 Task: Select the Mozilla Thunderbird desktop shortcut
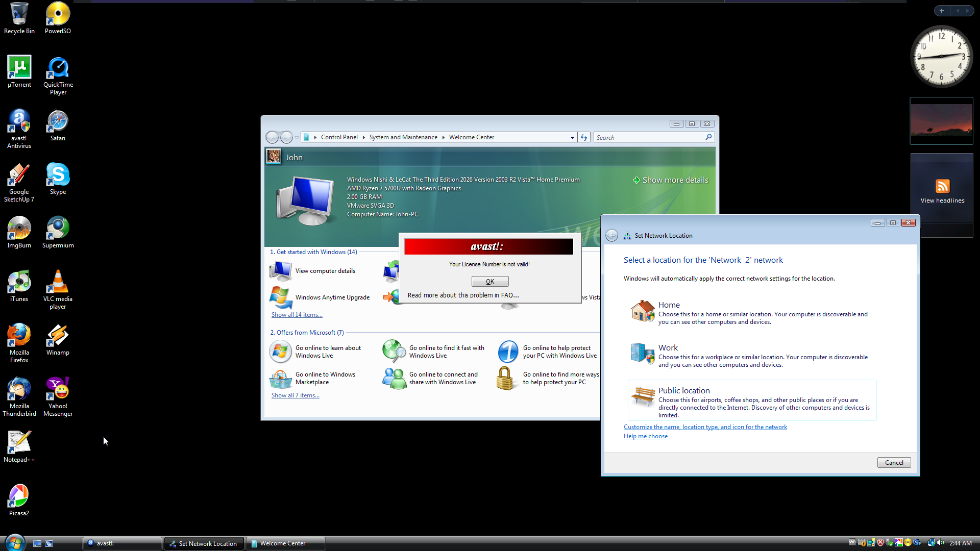(19, 397)
